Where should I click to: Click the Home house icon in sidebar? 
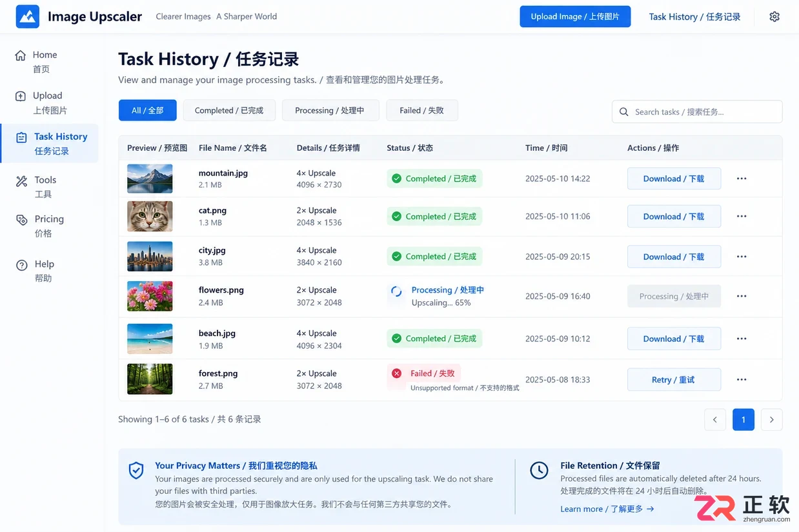21,55
